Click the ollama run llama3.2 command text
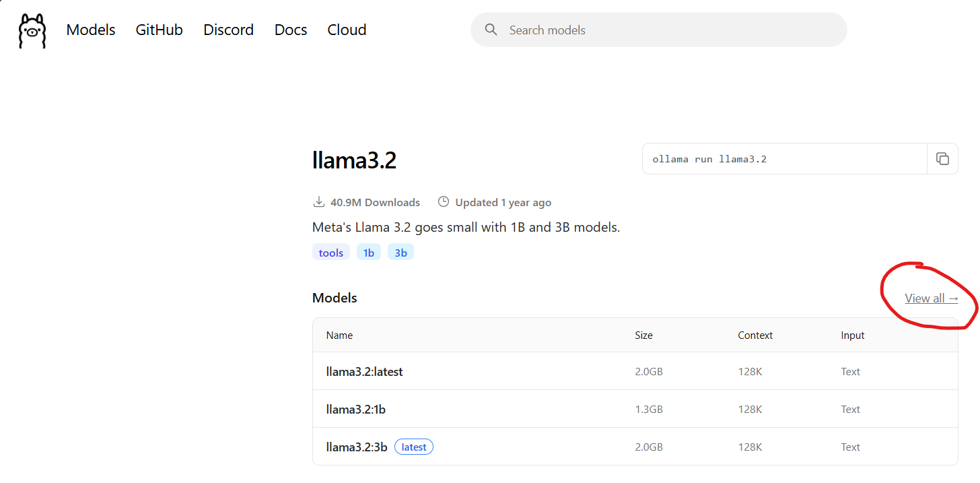The height and width of the screenshot is (483, 980). pos(709,159)
